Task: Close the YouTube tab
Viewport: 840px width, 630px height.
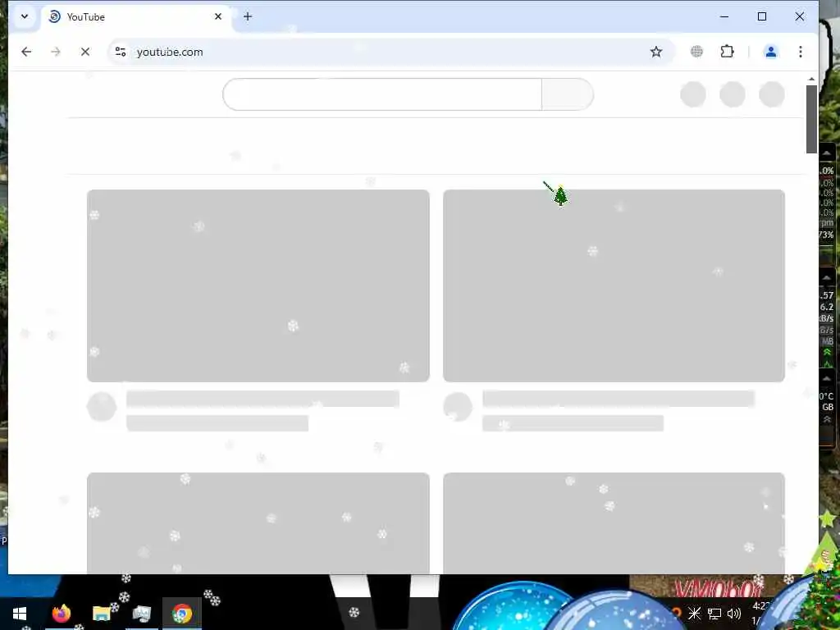Action: pos(218,16)
